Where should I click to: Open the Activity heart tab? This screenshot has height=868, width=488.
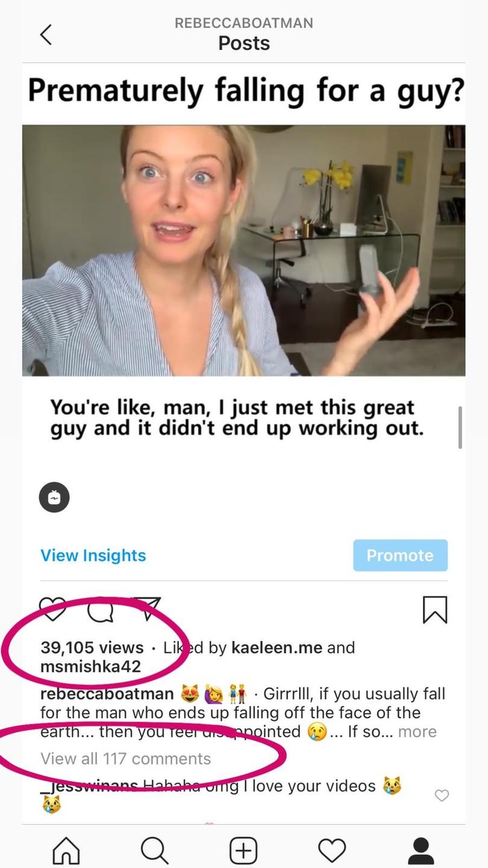(332, 851)
